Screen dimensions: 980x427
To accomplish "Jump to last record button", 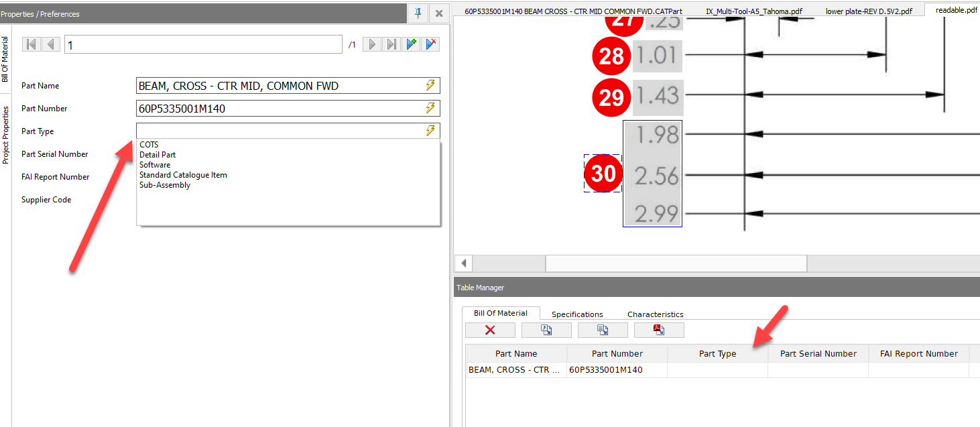I will pos(391,44).
